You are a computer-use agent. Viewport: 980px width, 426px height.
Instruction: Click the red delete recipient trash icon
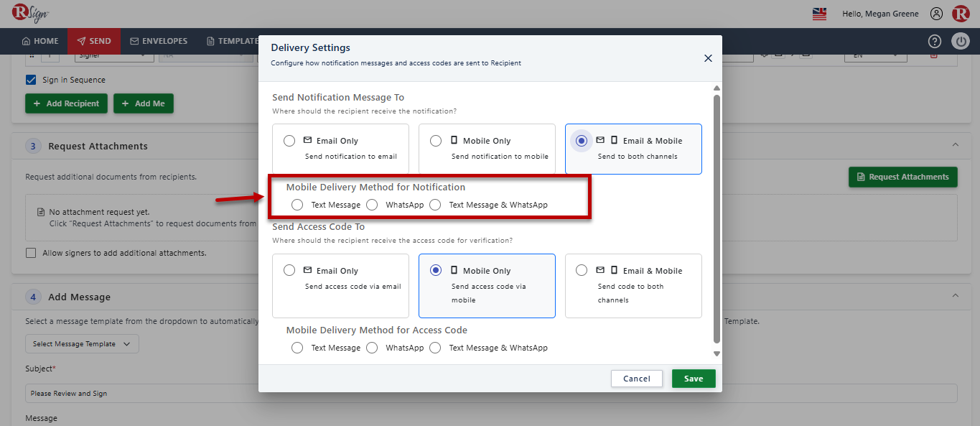[933, 55]
